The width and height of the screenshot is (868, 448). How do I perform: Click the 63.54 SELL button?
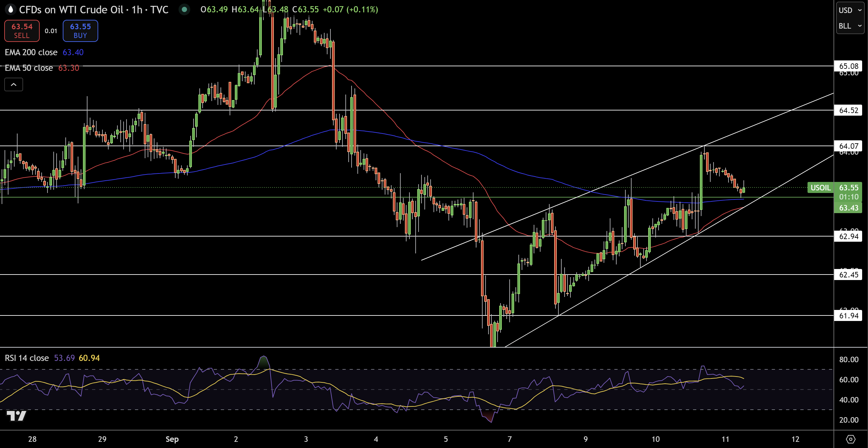22,31
